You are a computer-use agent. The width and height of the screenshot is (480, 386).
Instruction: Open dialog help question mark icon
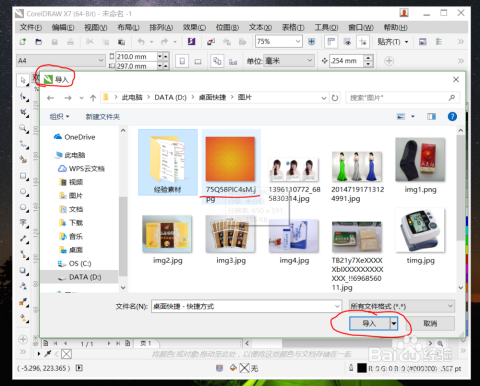point(452,116)
